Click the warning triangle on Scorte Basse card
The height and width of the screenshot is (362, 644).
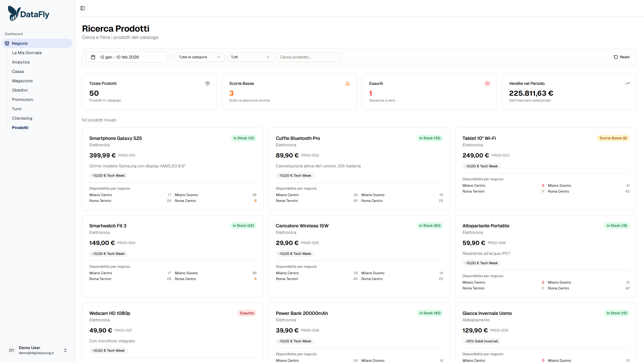coord(347,83)
